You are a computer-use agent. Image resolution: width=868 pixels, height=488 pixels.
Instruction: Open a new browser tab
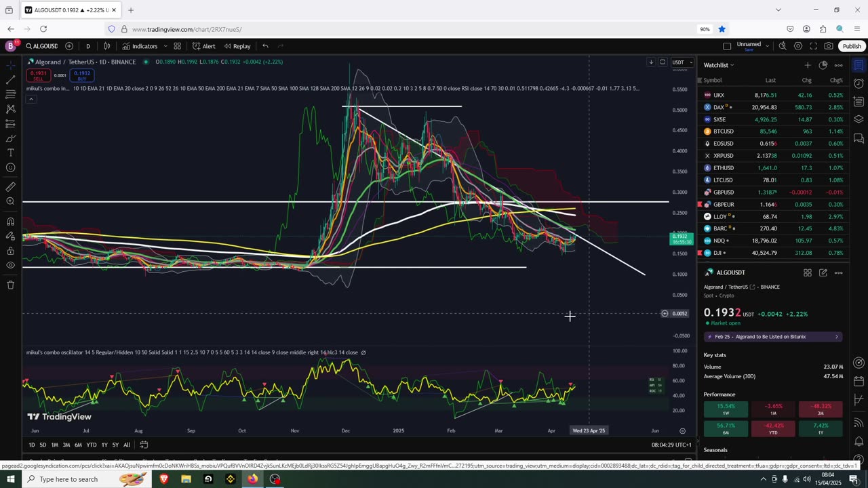tap(131, 10)
